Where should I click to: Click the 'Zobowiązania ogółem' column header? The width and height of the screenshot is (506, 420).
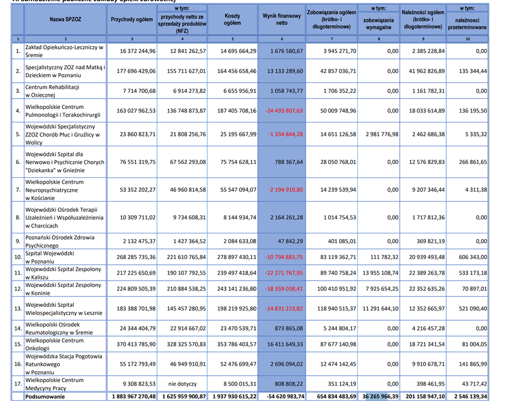[331, 19]
